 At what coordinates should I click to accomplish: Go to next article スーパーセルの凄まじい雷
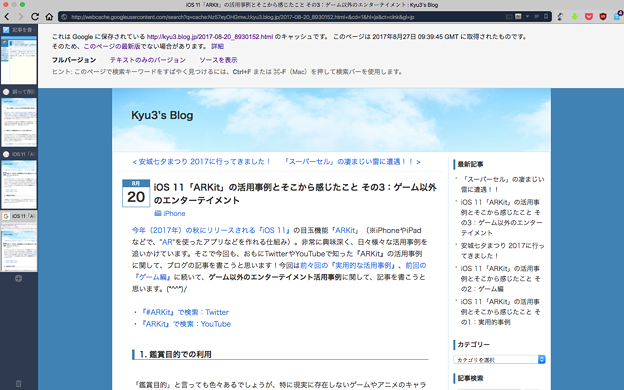352,162
